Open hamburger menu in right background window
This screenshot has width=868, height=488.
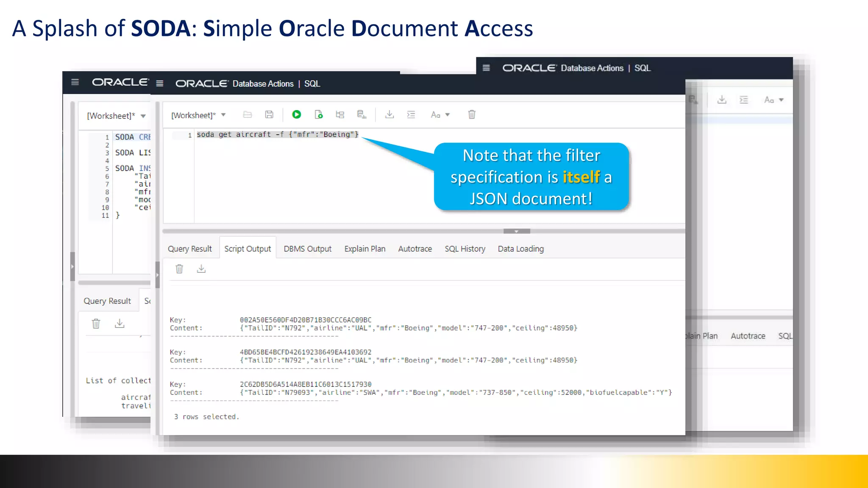click(x=486, y=68)
